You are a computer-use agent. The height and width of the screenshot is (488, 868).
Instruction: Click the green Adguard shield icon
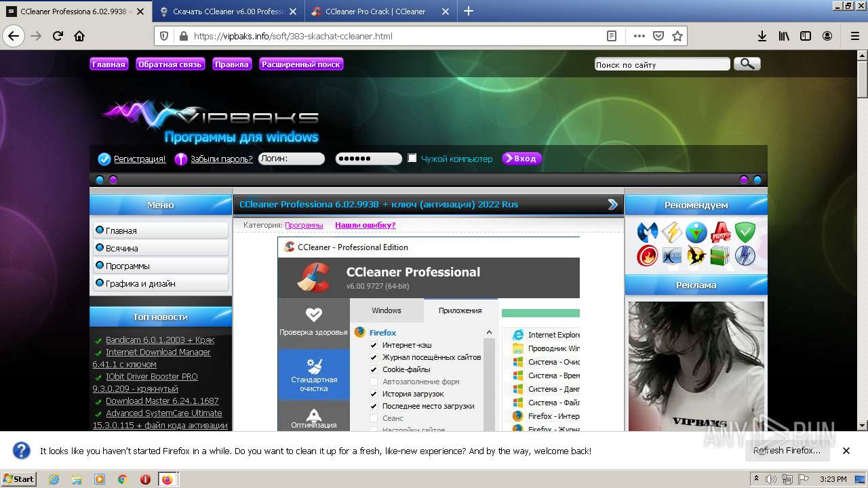pyautogui.click(x=745, y=232)
